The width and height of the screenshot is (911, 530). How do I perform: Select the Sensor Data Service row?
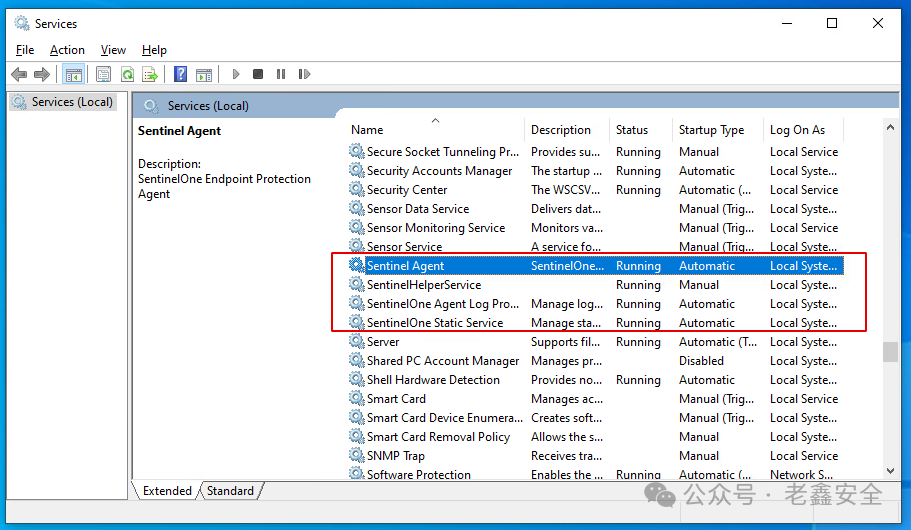(x=596, y=209)
